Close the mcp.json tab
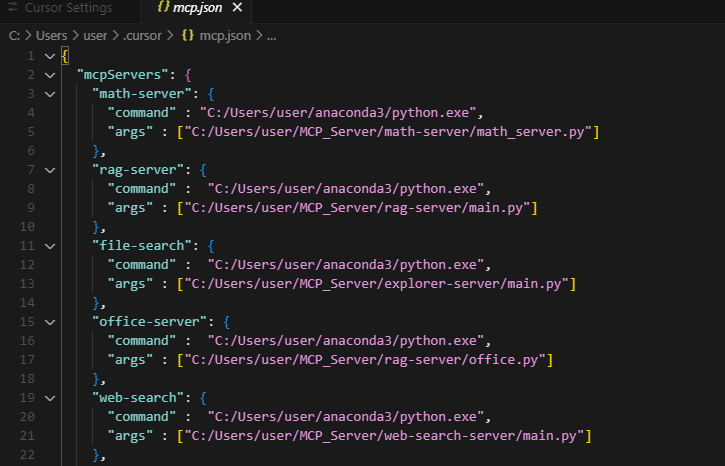The image size is (725, 466). coord(237,8)
